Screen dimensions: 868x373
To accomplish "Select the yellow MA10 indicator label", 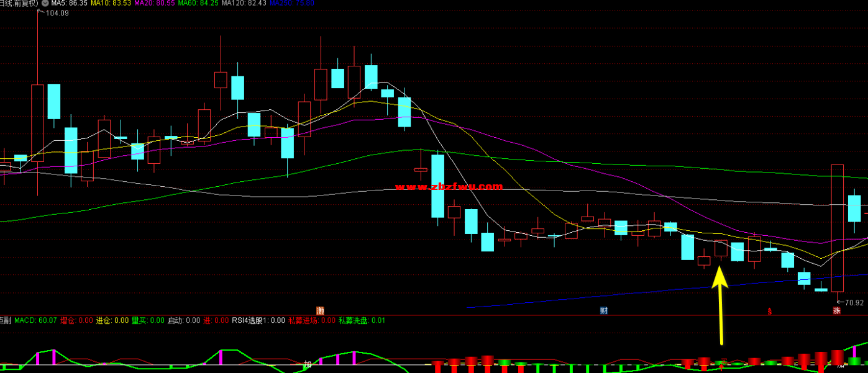I will (x=111, y=3).
